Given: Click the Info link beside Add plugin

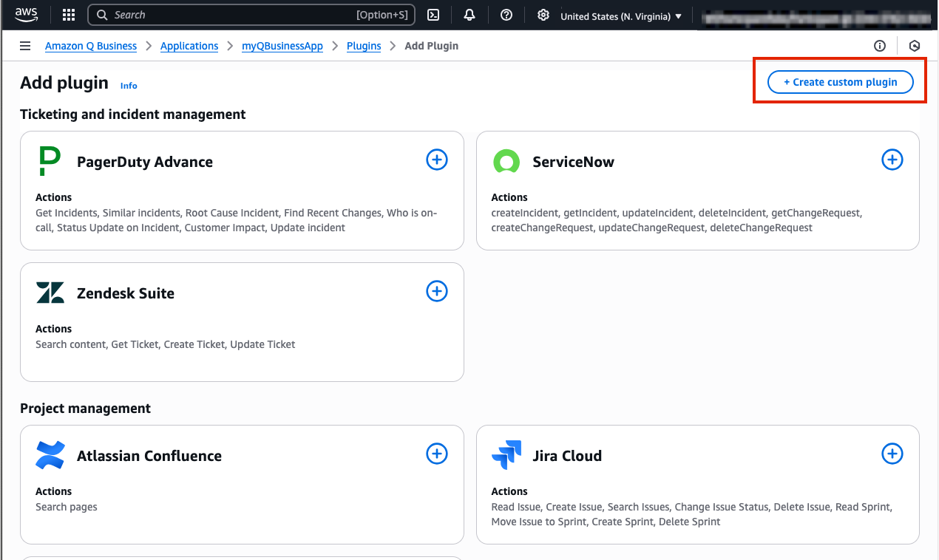Looking at the screenshot, I should coord(129,86).
